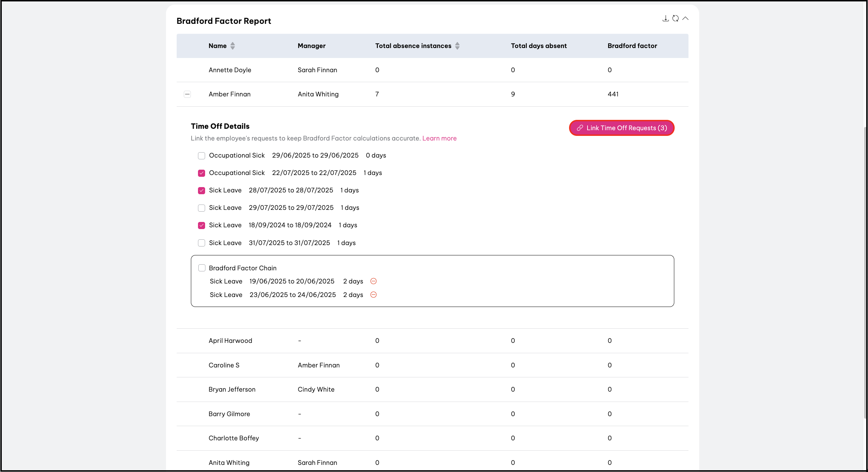The width and height of the screenshot is (868, 472).
Task: Tick Sick Leave 31/07/2025 checkbox
Action: tap(202, 243)
